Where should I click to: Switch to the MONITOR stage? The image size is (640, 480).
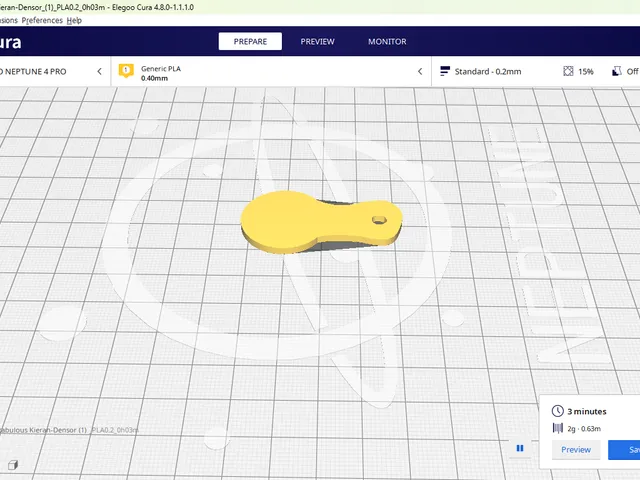pos(387,41)
